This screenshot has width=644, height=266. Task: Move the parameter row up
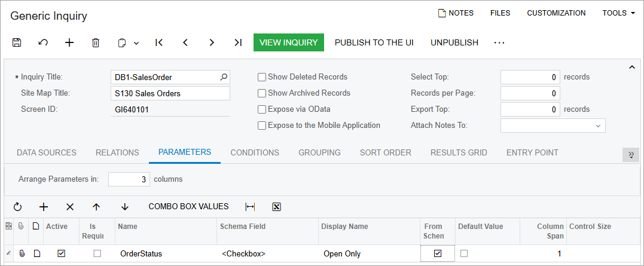coord(96,207)
